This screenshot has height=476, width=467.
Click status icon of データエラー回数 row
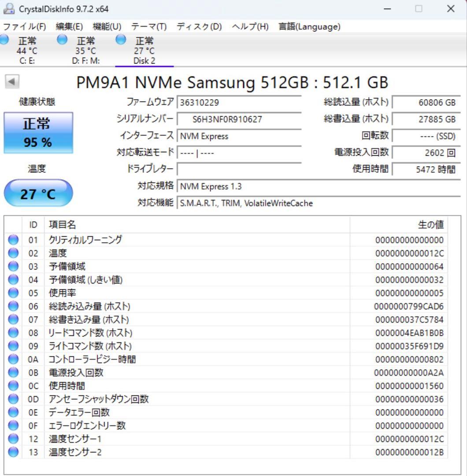[x=13, y=412]
